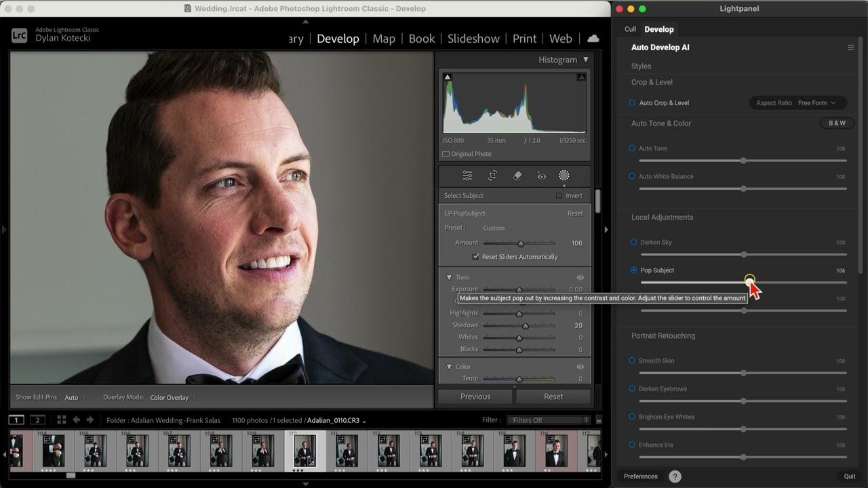This screenshot has height=488, width=868.
Task: Click the cloud sync status icon
Action: coord(593,39)
